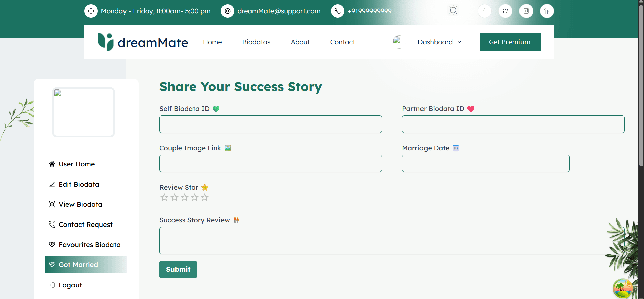The width and height of the screenshot is (644, 299).
Task: Rate one star in Review Star
Action: pos(164,197)
